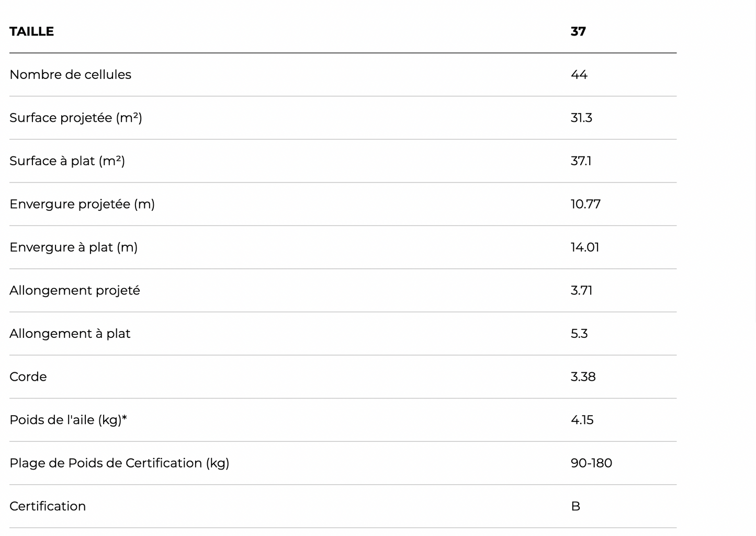Click the Surface à plat (m²) label
Viewport: 756px width, 536px height.
(x=67, y=161)
